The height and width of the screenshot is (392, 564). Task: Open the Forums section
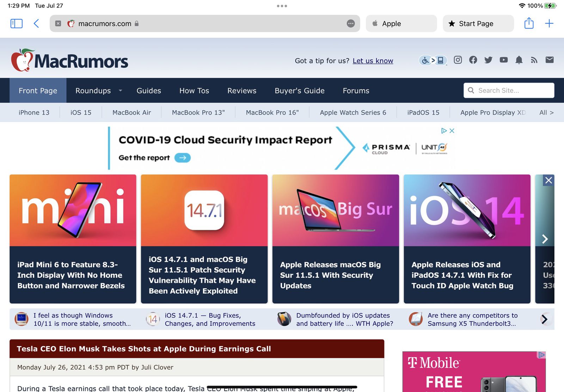point(356,91)
